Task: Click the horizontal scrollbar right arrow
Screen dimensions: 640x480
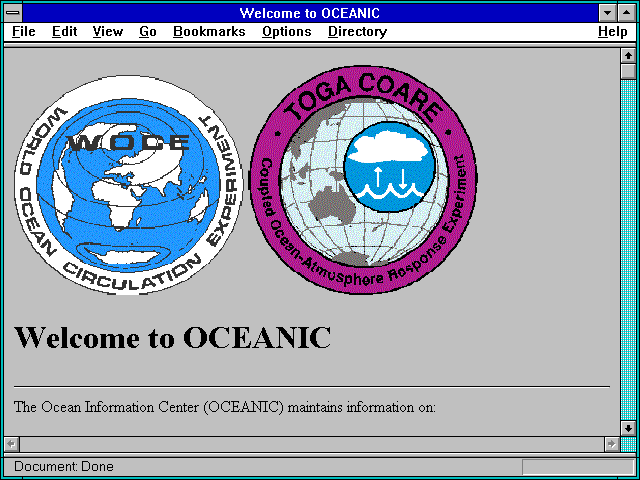Action: pos(612,444)
